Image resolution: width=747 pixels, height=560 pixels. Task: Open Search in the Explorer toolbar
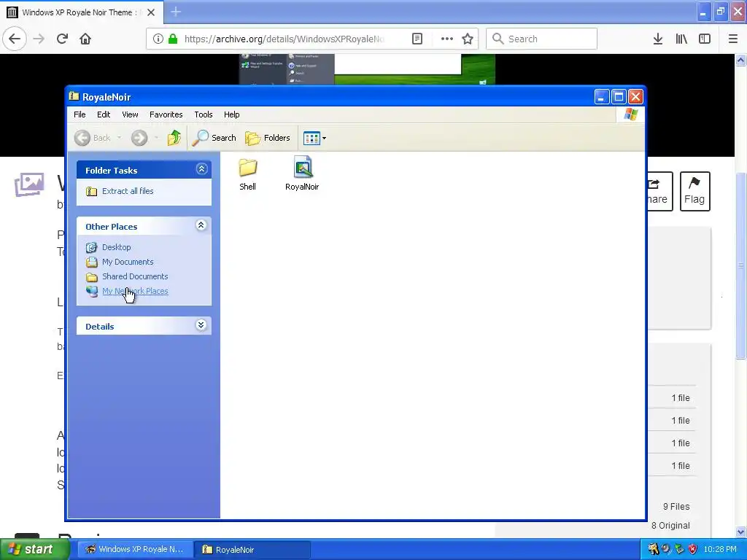coord(214,138)
